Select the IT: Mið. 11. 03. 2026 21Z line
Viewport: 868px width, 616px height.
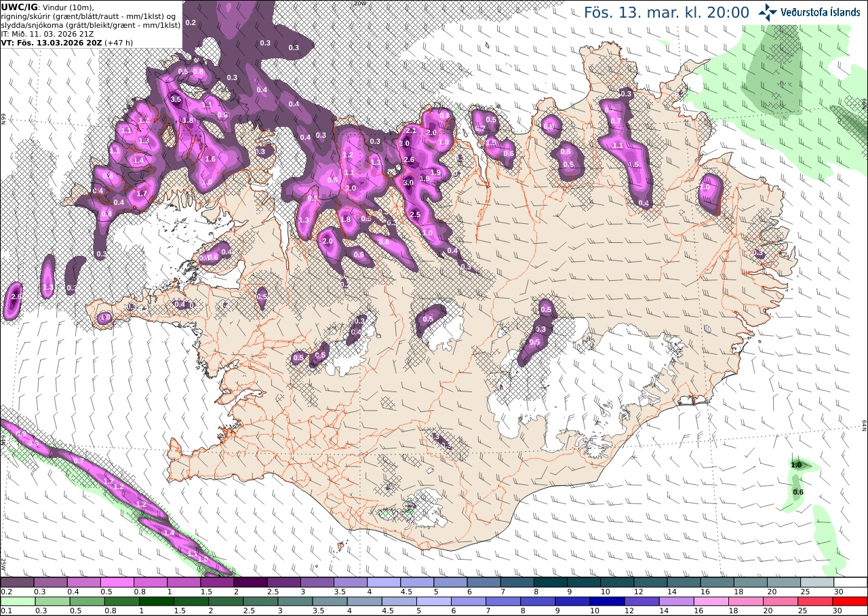click(x=47, y=33)
